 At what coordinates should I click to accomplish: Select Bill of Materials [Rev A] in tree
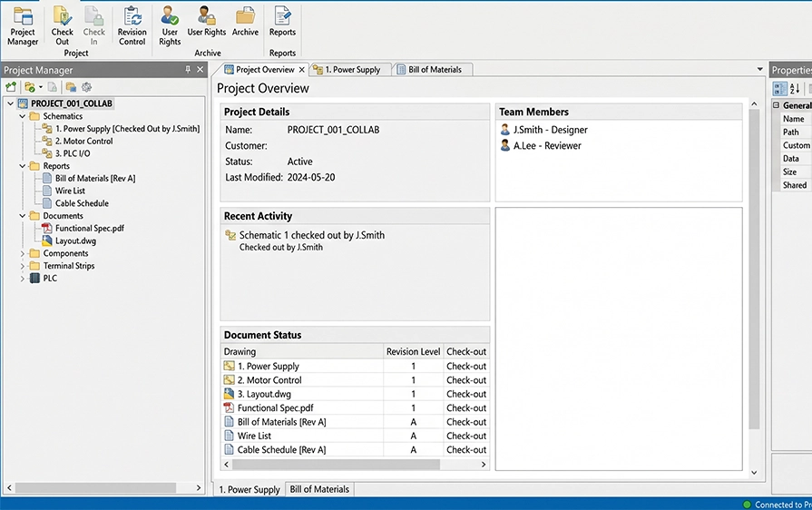pyautogui.click(x=95, y=178)
